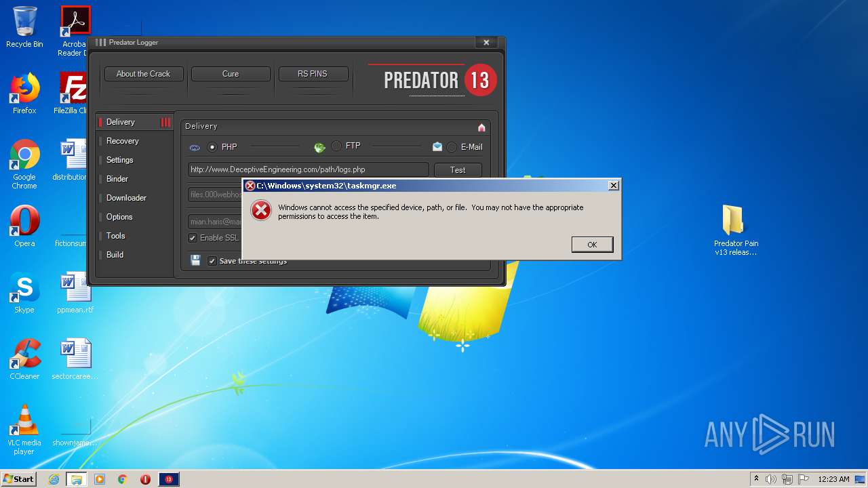Click OK in the taskmgr error dialog
Image resolution: width=868 pixels, height=488 pixels.
[592, 245]
